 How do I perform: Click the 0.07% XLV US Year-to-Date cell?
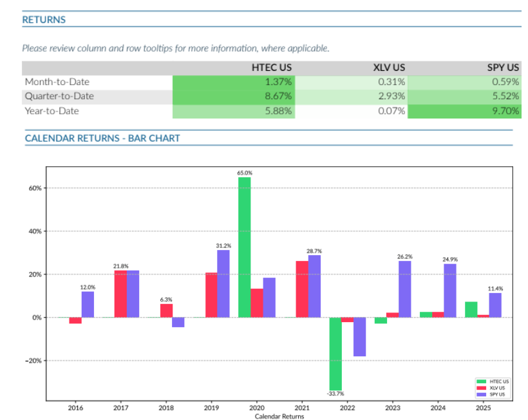click(351, 111)
